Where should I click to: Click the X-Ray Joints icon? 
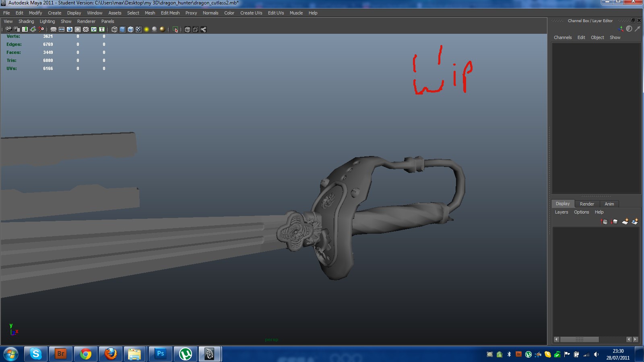(203, 29)
